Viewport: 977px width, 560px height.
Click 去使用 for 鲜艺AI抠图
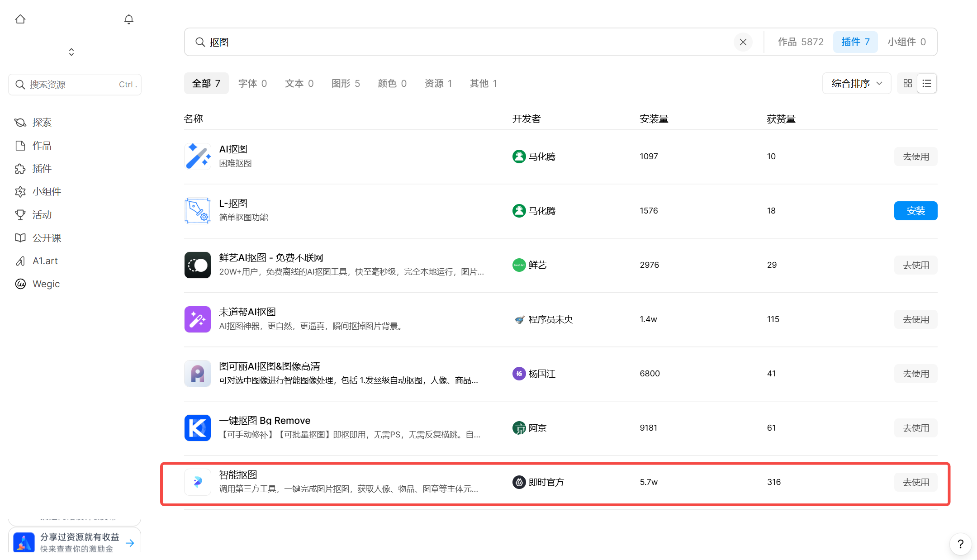[x=916, y=265]
